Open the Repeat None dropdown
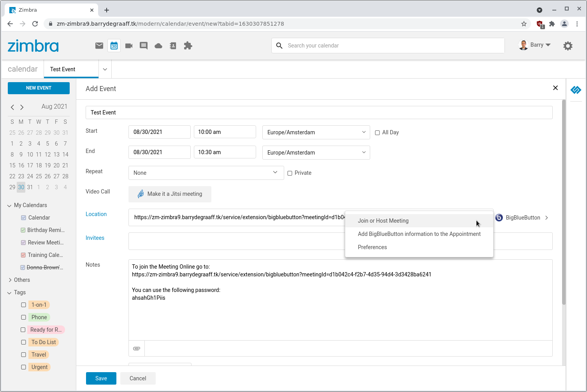 pos(206,173)
